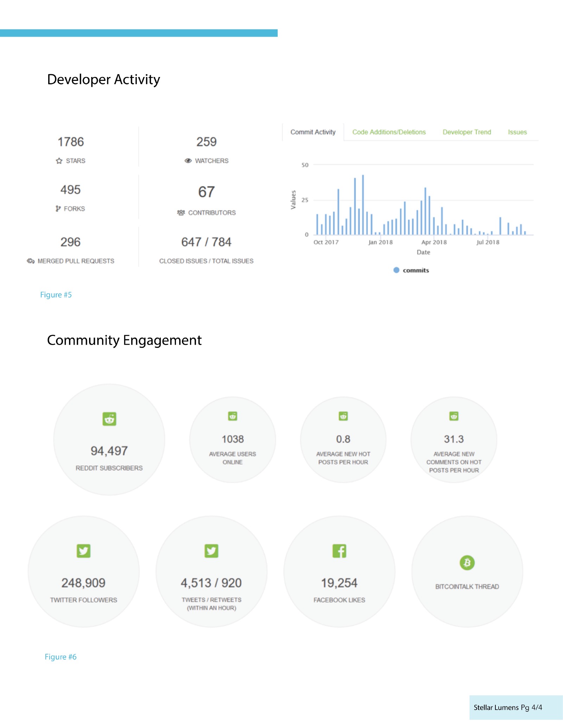Open the Bitcoin icon for Bitcointalk thread
563x728 pixels.
(x=467, y=563)
